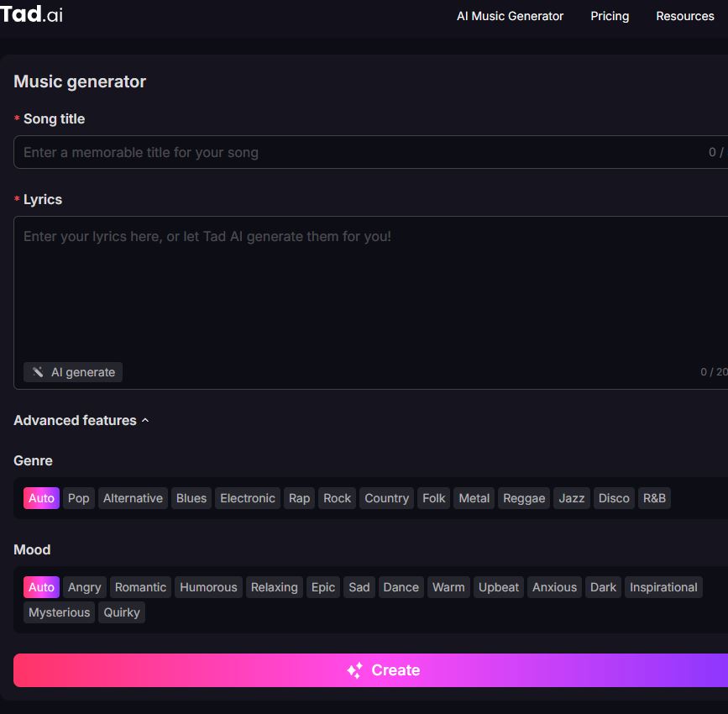This screenshot has height=714, width=728.
Task: Select the Quirky mood tag
Action: click(122, 612)
